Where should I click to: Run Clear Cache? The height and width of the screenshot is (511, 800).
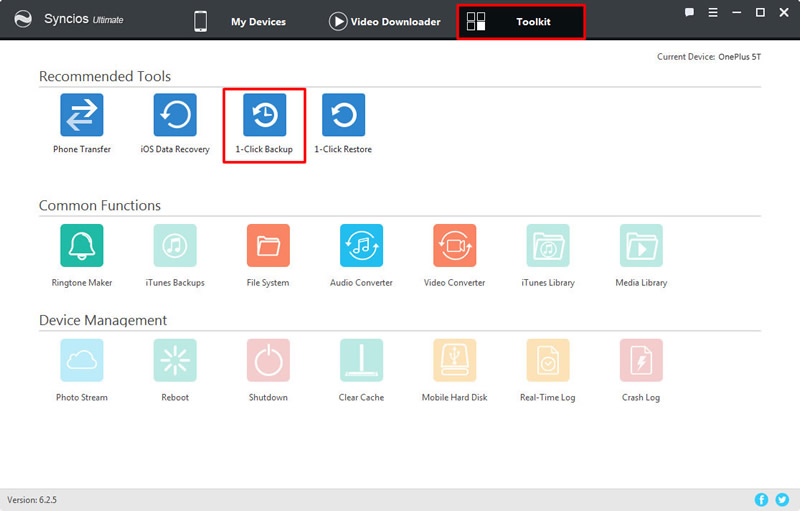pos(361,360)
